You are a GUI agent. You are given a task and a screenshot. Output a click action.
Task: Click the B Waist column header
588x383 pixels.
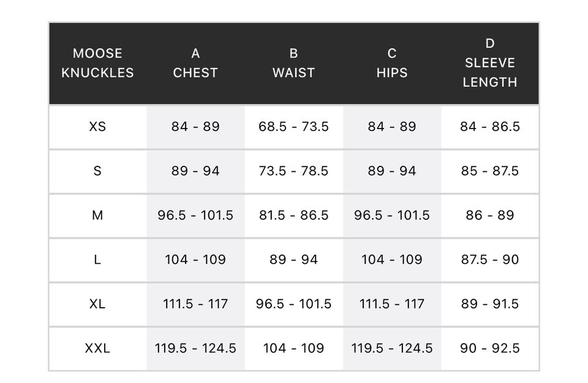[x=293, y=63]
